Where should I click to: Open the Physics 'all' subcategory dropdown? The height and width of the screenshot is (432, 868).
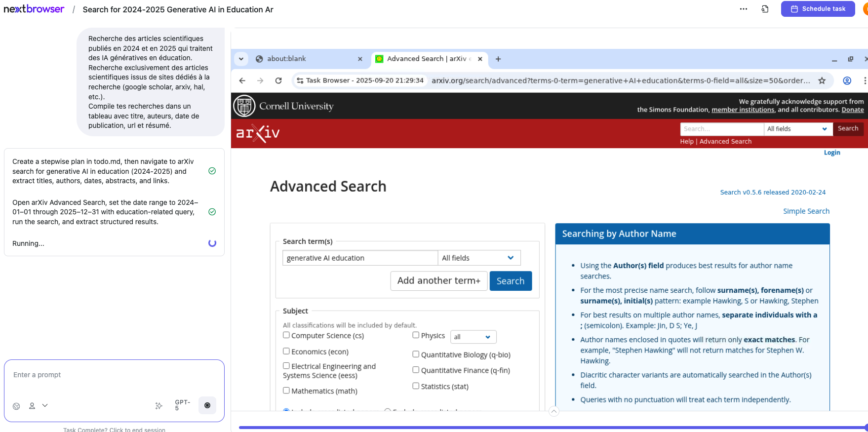(473, 337)
